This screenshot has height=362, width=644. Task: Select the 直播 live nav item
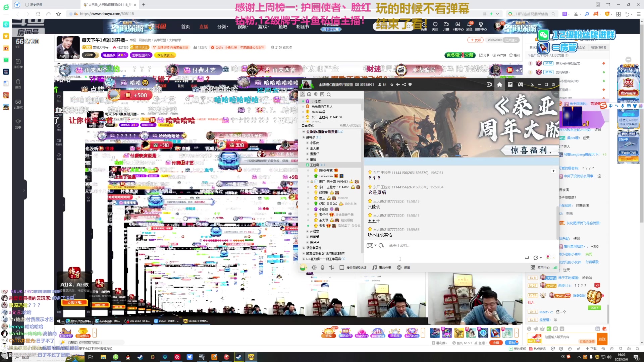204,26
